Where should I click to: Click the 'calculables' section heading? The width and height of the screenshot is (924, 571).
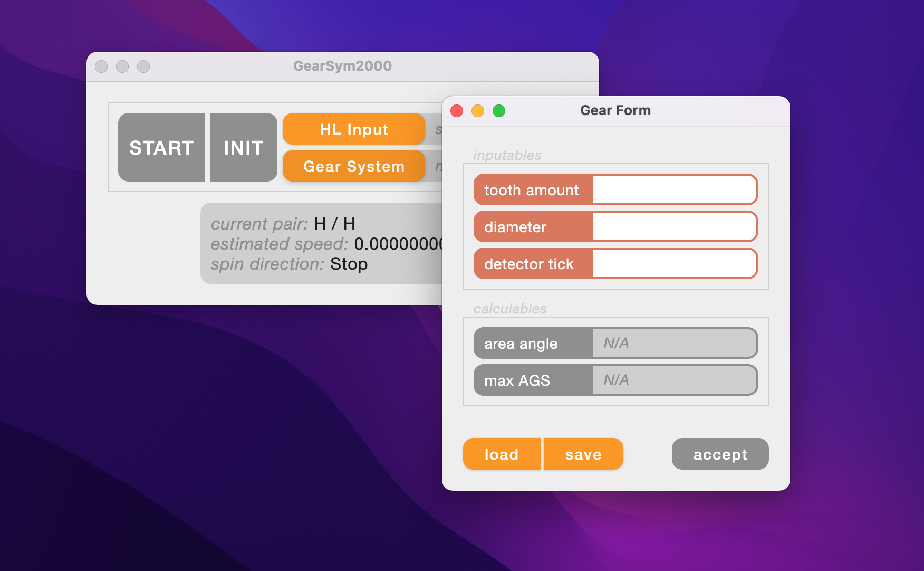tap(510, 309)
